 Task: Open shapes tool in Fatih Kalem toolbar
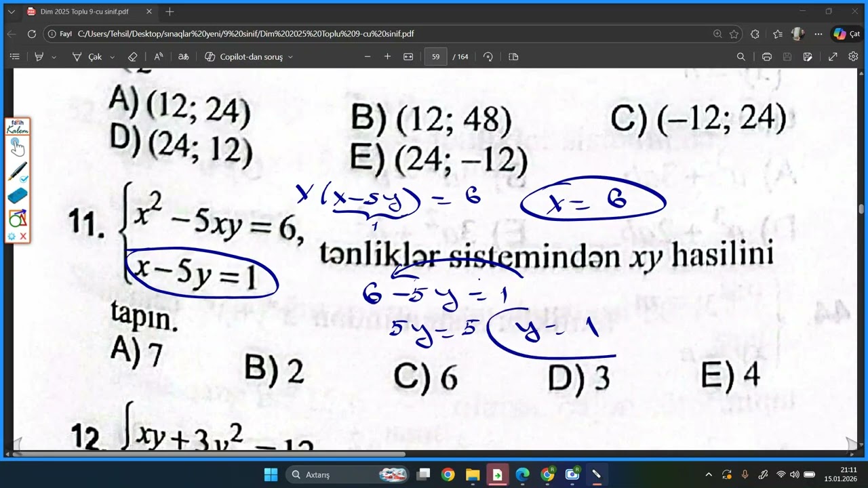(x=17, y=218)
